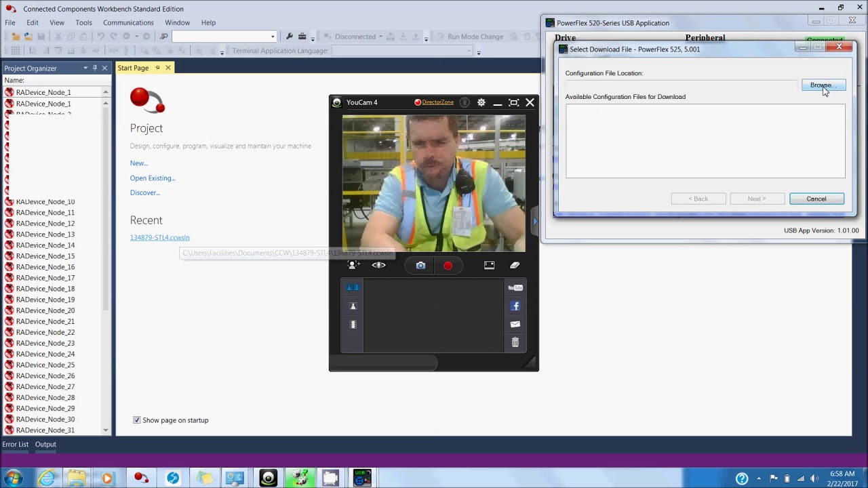Open Project Organizer panel options dropdown
This screenshot has height=488, width=868.
pos(85,68)
